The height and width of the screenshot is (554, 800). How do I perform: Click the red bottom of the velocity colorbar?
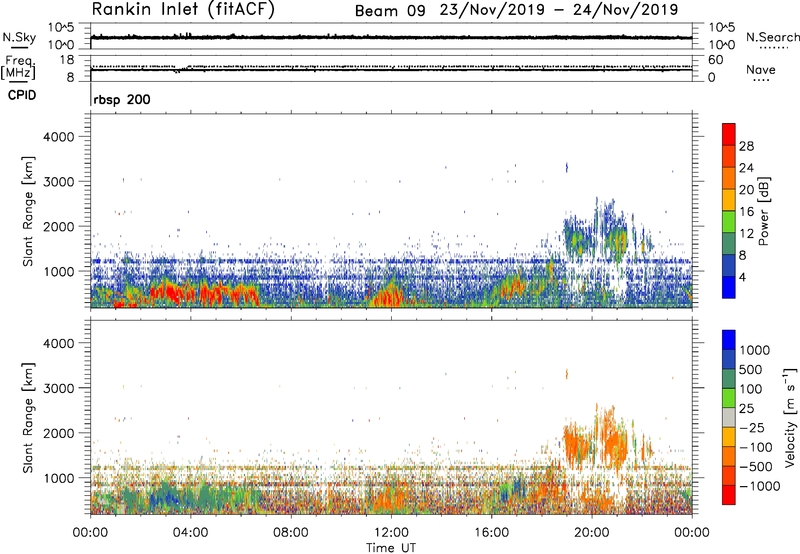point(729,495)
